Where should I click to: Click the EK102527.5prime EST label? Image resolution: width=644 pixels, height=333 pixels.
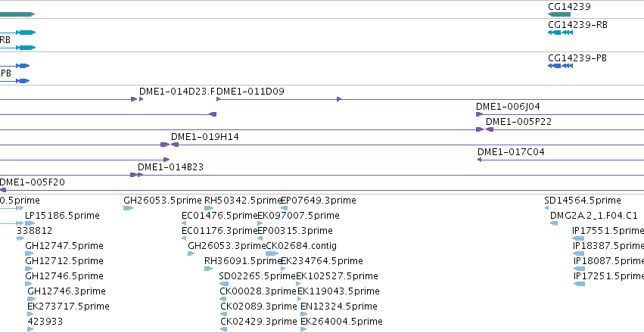point(338,276)
